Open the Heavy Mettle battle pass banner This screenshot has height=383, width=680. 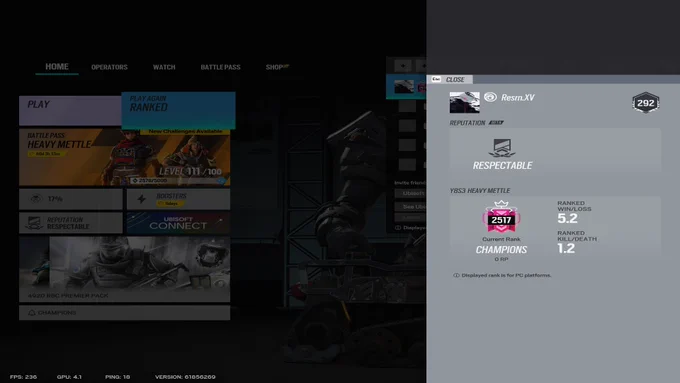point(124,157)
